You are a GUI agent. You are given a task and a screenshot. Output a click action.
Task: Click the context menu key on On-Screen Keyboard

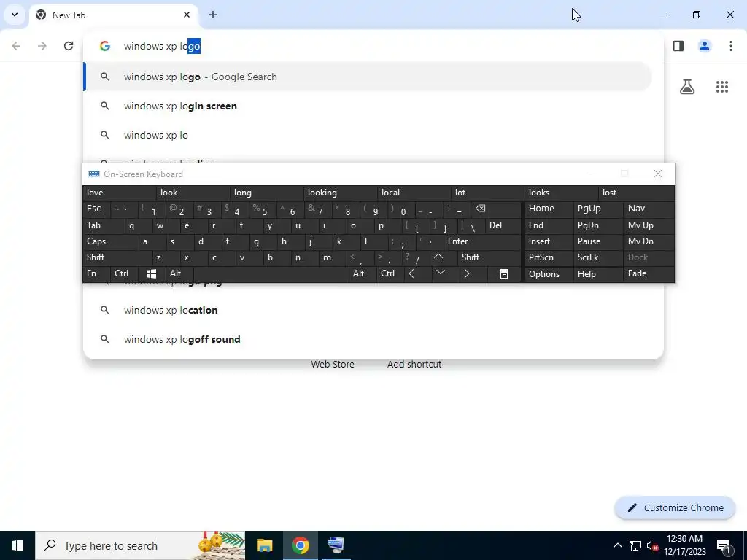[504, 274]
